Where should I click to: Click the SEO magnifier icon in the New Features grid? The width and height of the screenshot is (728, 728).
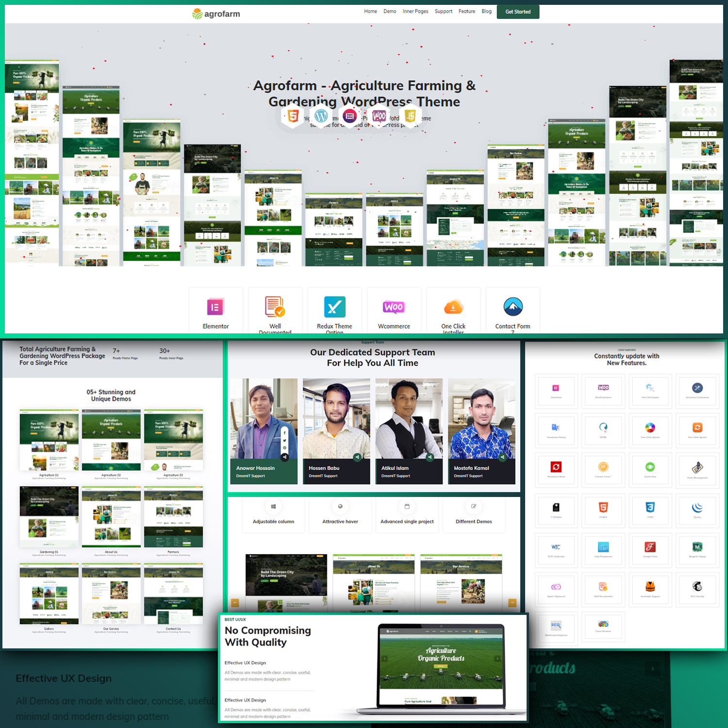pyautogui.click(x=556, y=625)
